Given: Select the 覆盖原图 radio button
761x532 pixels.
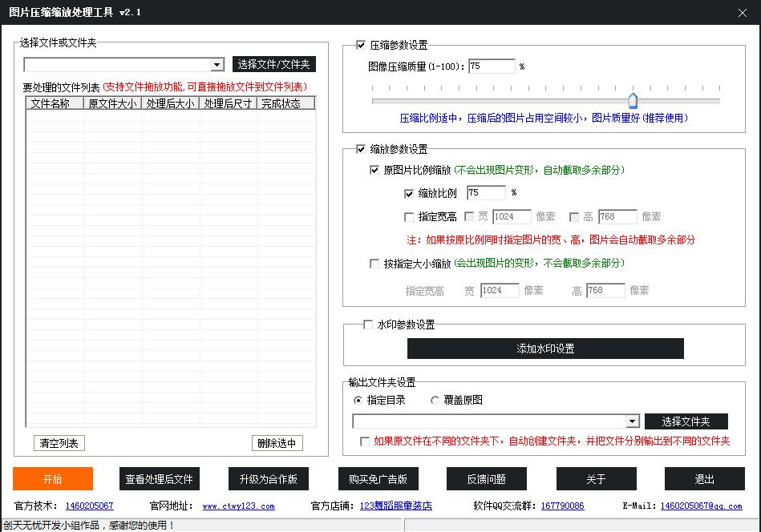Looking at the screenshot, I should pos(435,400).
